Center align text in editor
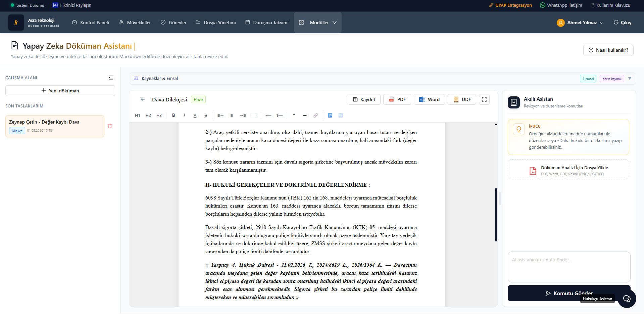The image size is (644, 315). [x=232, y=116]
